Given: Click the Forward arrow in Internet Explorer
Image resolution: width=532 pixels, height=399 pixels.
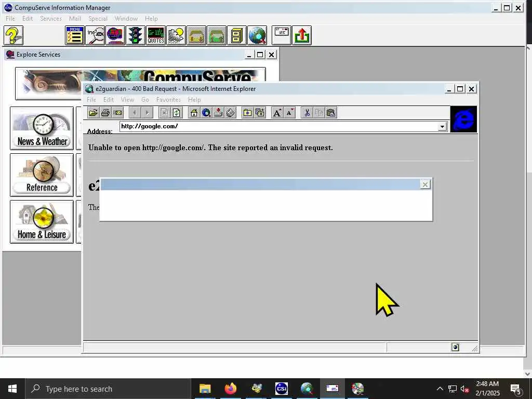Looking at the screenshot, I should 147,113.
